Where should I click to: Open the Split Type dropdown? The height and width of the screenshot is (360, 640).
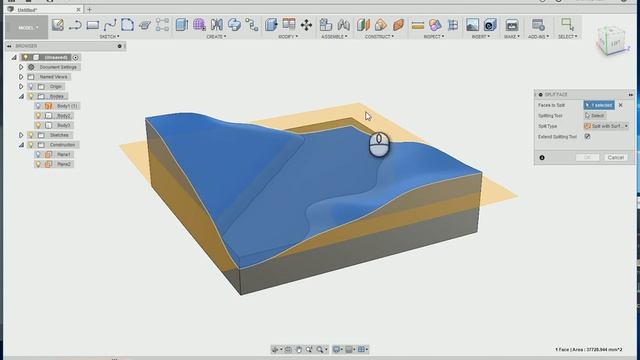(606, 126)
